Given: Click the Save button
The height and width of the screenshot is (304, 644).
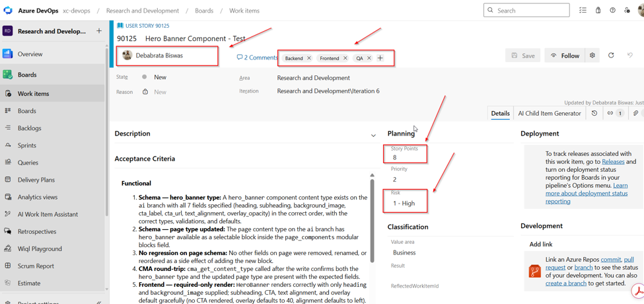Looking at the screenshot, I should [523, 56].
